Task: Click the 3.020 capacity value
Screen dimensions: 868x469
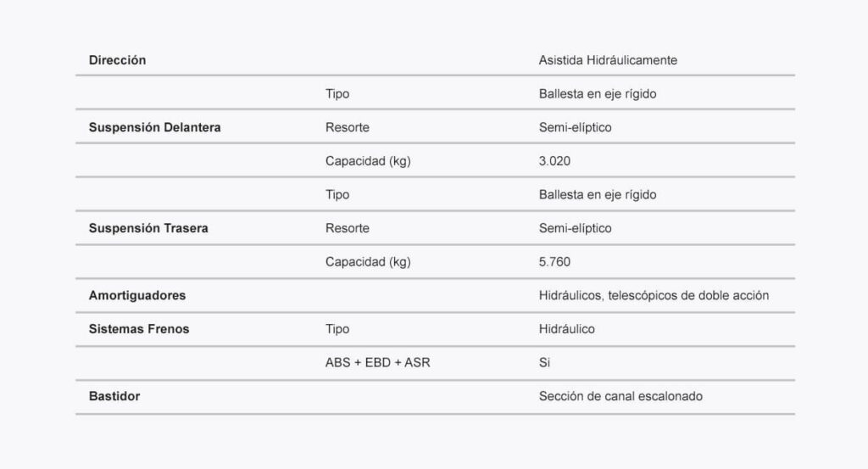Action: 554,161
